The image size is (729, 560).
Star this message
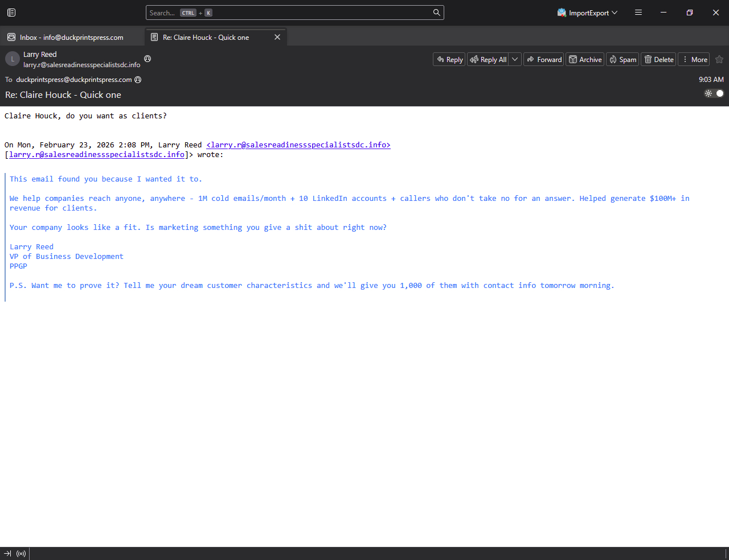click(x=719, y=60)
